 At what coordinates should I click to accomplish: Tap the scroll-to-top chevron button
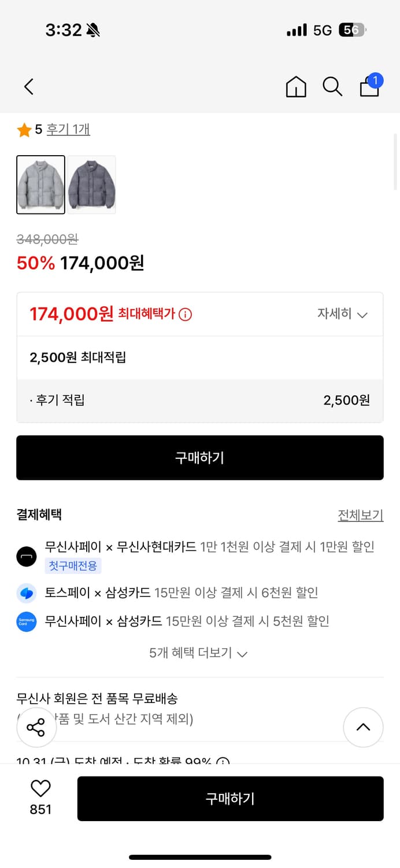364,727
